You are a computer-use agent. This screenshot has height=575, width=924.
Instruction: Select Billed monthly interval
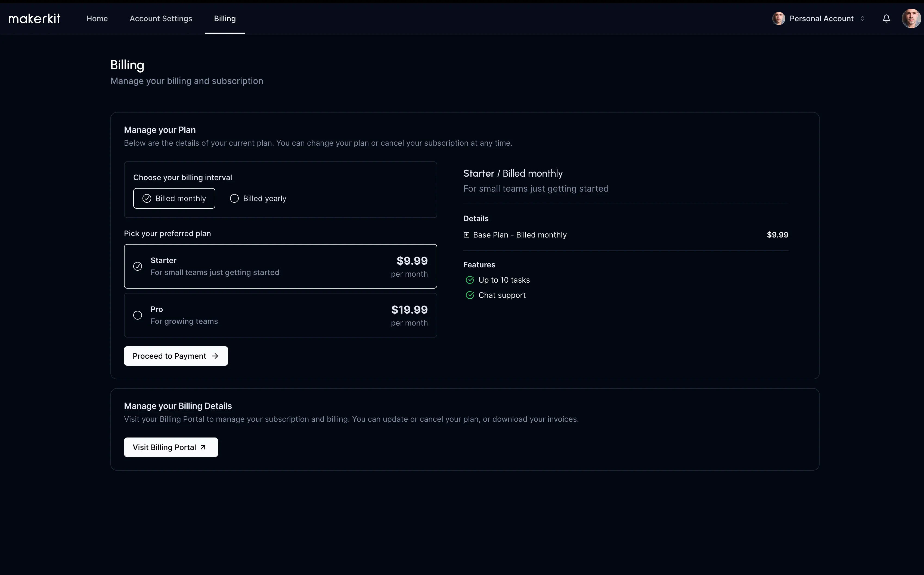pos(174,199)
